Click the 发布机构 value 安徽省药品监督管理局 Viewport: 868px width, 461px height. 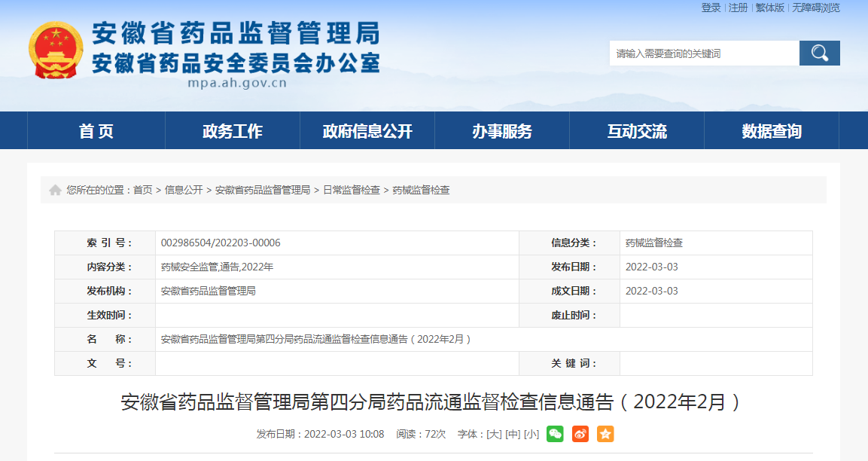208,291
